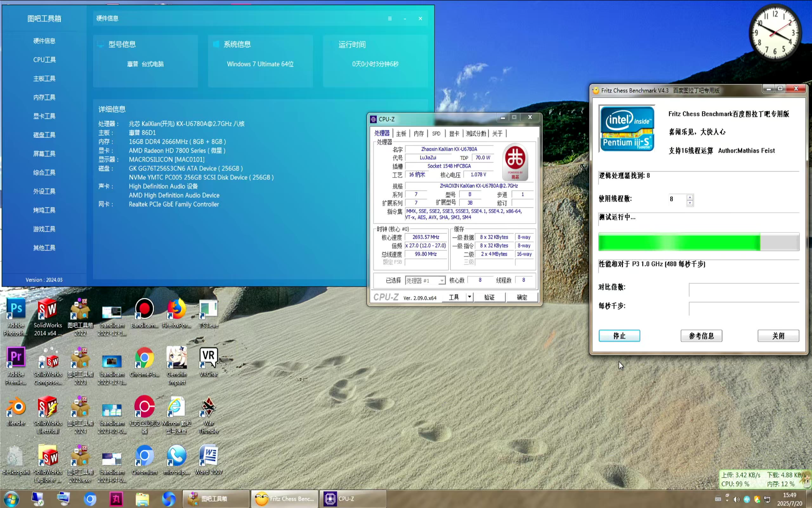The image size is (812, 508).
Task: Click 关闭 button in Fritz Chess Benchmark
Action: tap(778, 336)
